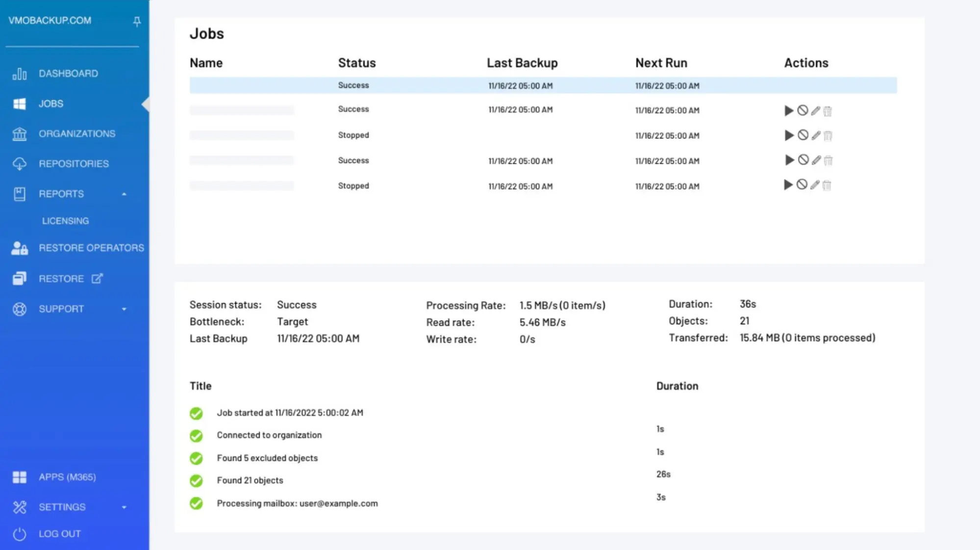Open the Apps (M365) grid icon
Screen dimensions: 980x550
pos(20,477)
